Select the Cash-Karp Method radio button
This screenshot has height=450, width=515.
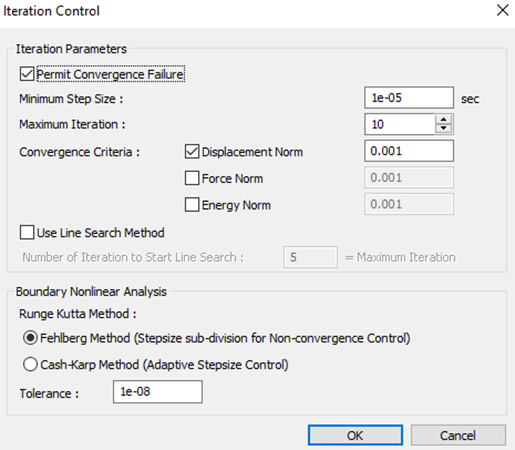click(x=30, y=364)
